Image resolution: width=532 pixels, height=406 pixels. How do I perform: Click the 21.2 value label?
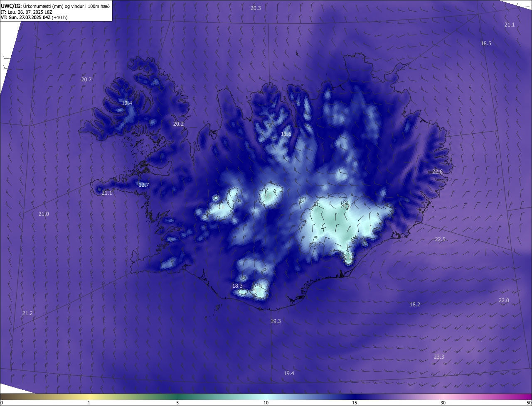[27, 313]
